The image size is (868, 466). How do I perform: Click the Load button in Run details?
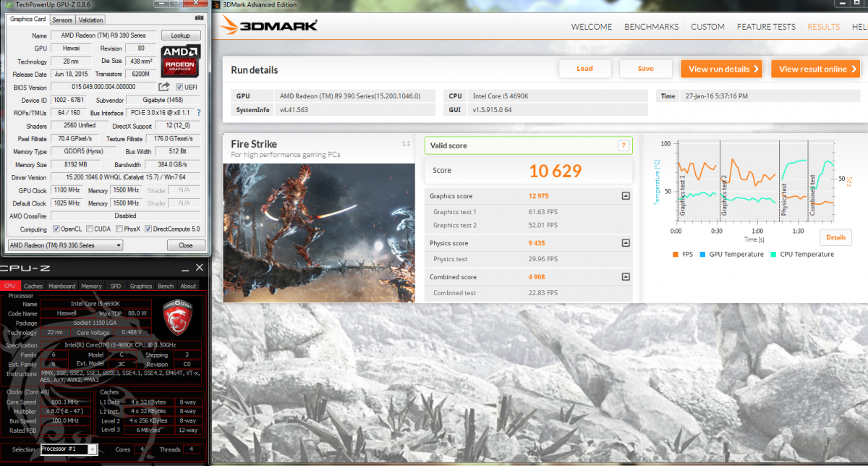pos(584,69)
